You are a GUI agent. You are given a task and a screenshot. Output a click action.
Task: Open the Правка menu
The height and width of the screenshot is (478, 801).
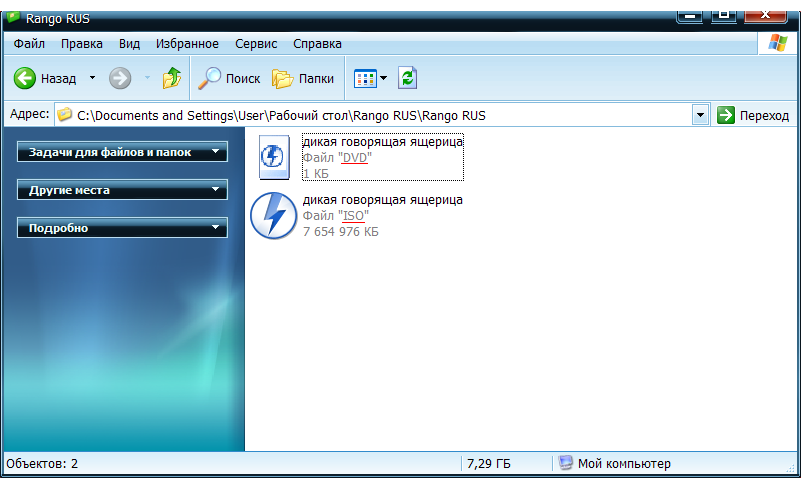pos(82,44)
